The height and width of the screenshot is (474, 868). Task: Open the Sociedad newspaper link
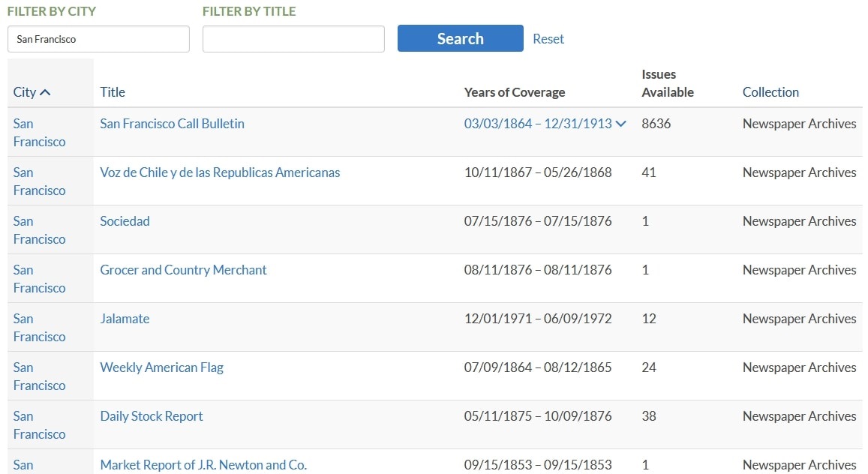click(x=125, y=221)
